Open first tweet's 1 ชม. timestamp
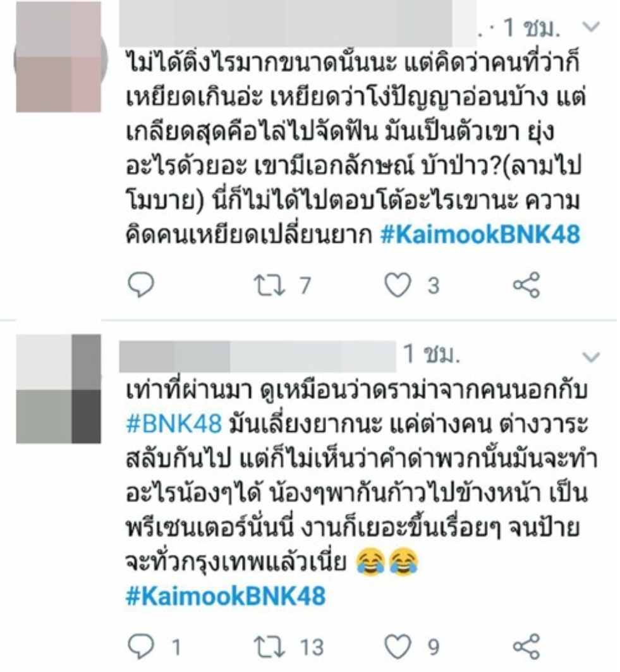This screenshot has height=672, width=620. [x=532, y=28]
